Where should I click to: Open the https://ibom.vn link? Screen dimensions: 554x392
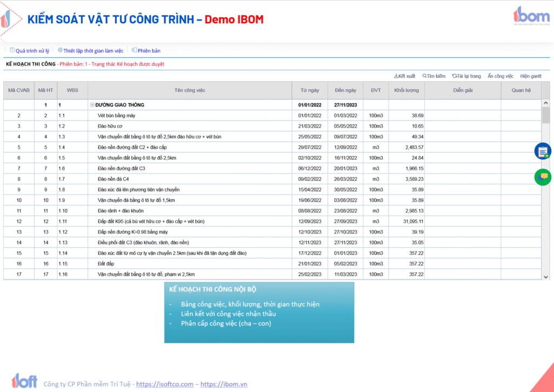tap(223, 384)
